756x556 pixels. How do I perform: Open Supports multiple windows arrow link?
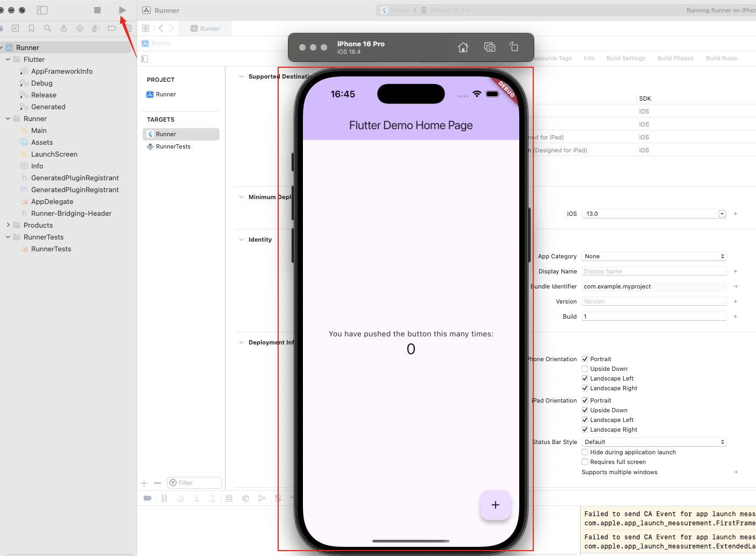click(x=736, y=472)
